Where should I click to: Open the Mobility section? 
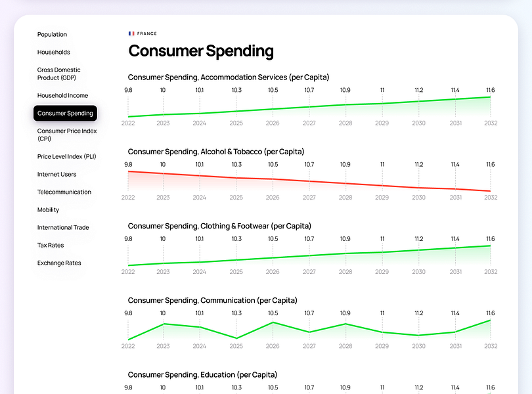tap(48, 209)
